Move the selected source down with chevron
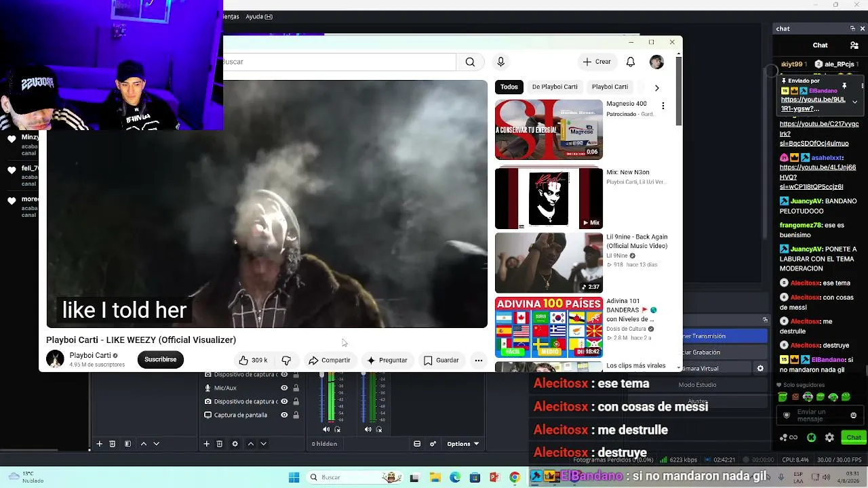 (263, 444)
